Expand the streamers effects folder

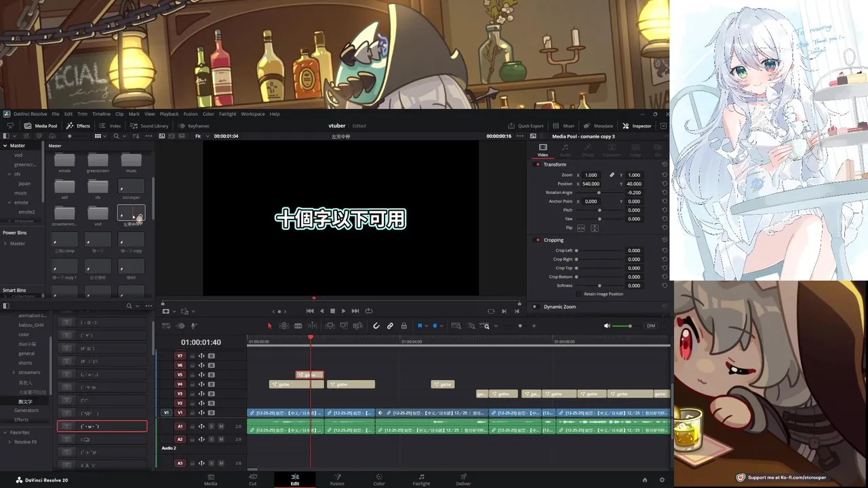pyautogui.click(x=14, y=372)
